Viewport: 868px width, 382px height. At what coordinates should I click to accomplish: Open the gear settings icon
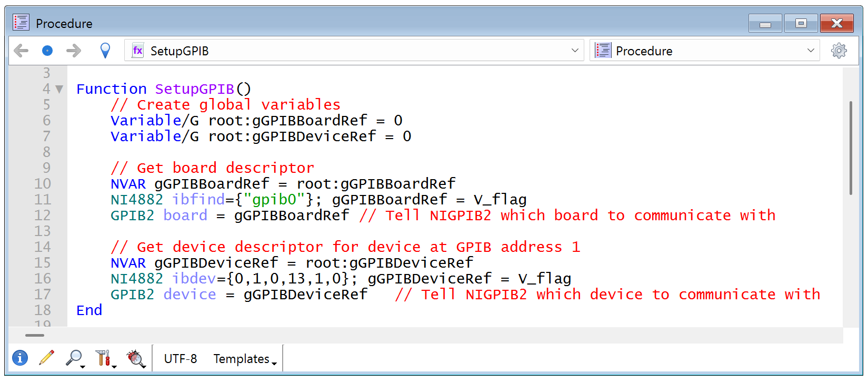(839, 51)
